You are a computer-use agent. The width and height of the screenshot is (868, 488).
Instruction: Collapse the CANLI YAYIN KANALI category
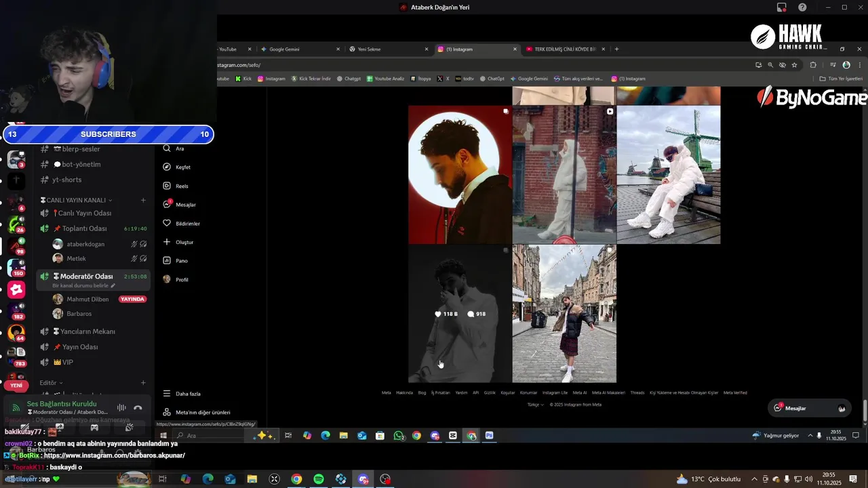click(76, 200)
